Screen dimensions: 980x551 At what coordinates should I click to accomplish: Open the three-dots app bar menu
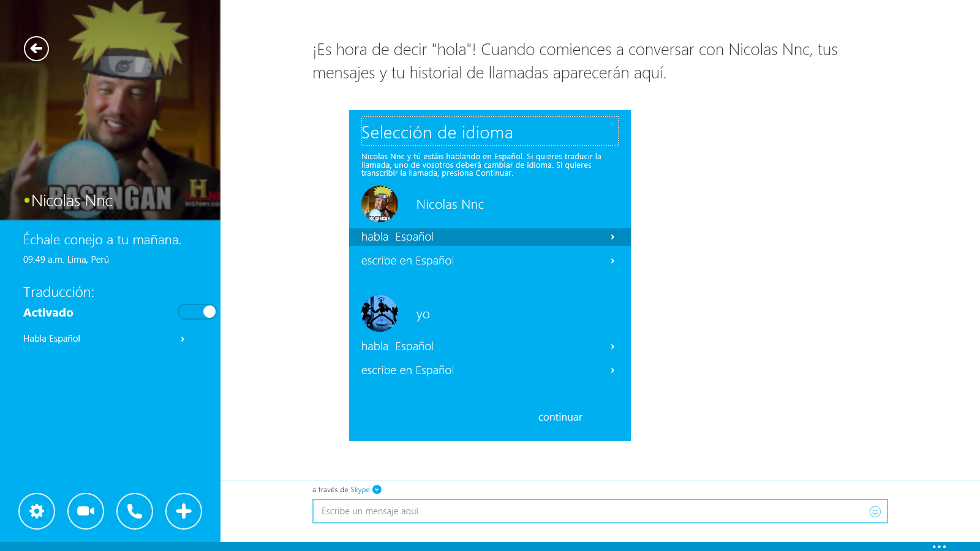click(x=939, y=547)
